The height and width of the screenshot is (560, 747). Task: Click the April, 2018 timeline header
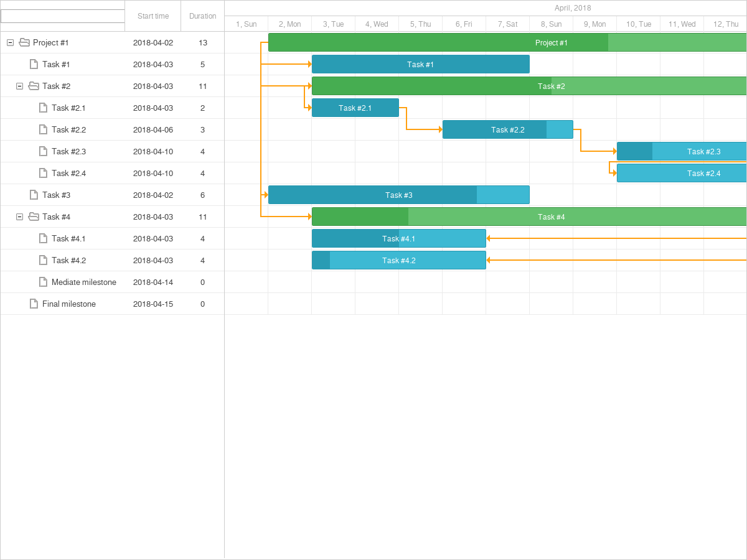(x=573, y=7)
